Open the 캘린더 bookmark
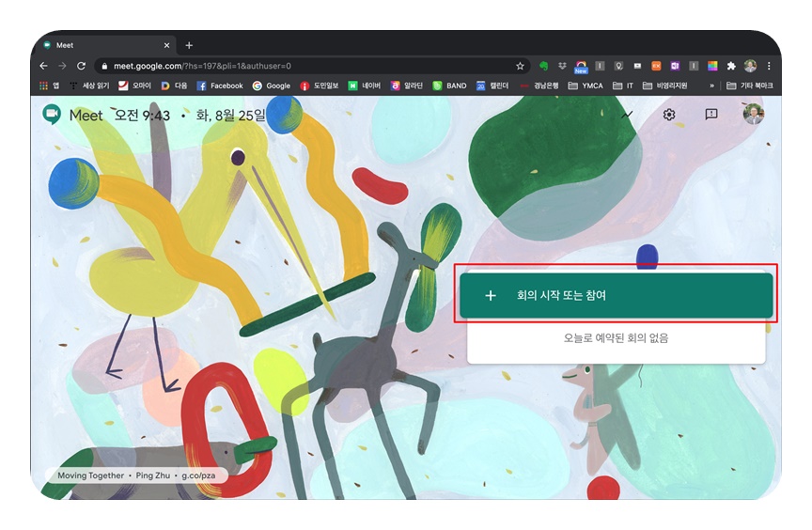This screenshot has height=530, width=812. pyautogui.click(x=492, y=86)
